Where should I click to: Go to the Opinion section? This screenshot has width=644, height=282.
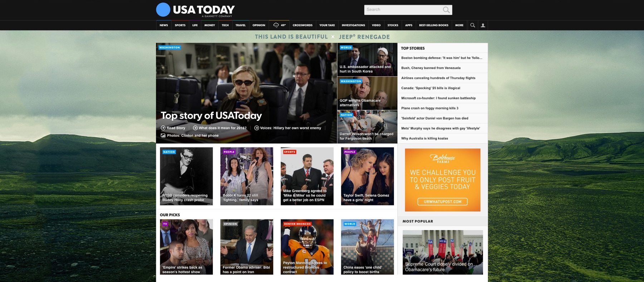tap(259, 25)
